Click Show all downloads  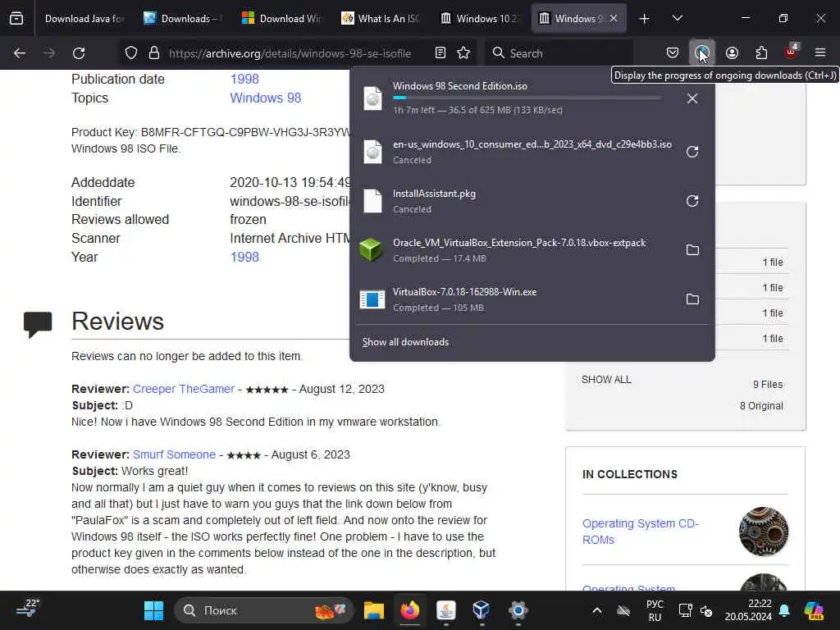coord(405,342)
